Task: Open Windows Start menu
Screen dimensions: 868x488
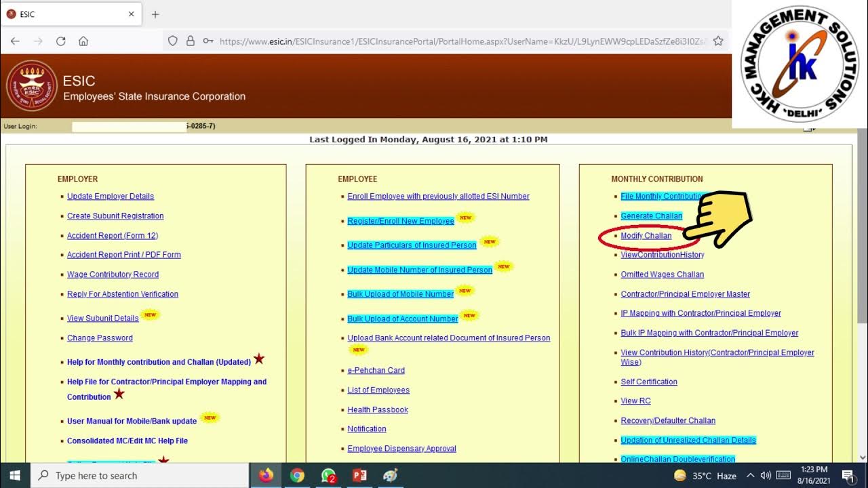Action: [15, 476]
